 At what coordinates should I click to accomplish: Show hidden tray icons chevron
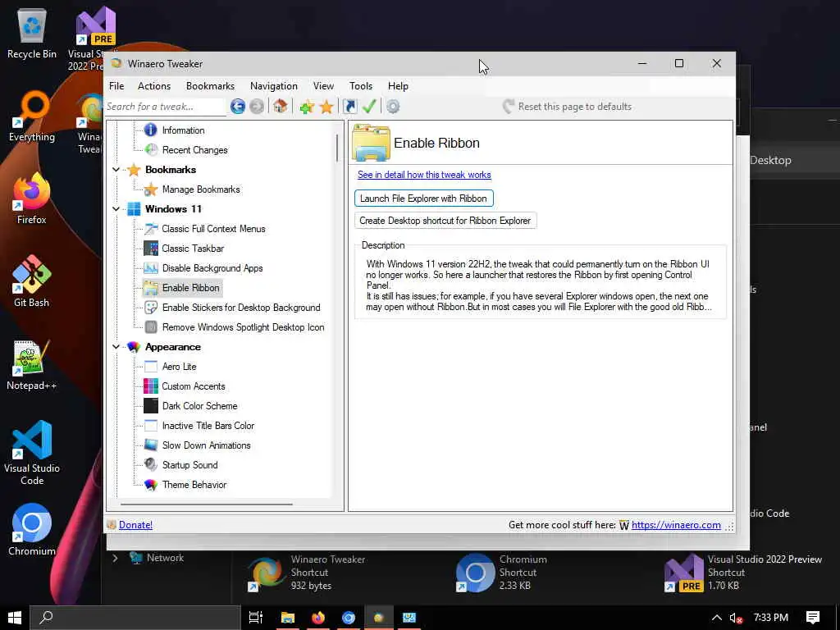[716, 618]
